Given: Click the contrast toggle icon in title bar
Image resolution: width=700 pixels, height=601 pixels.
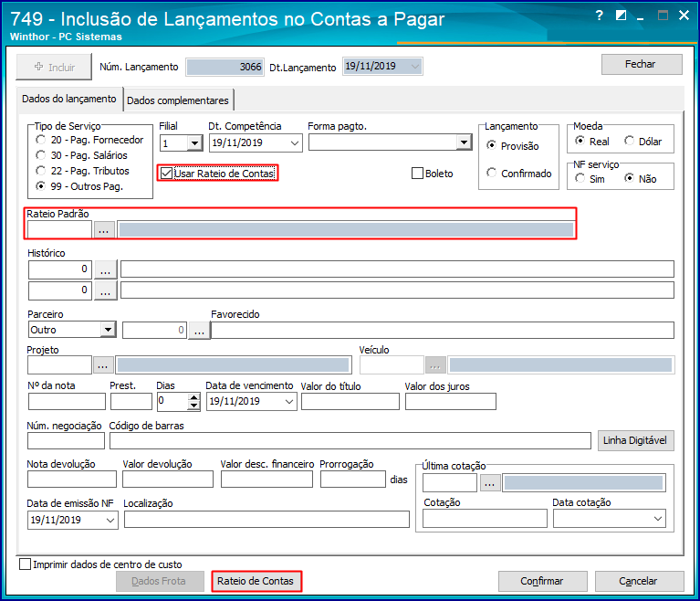Looking at the screenshot, I should [621, 16].
